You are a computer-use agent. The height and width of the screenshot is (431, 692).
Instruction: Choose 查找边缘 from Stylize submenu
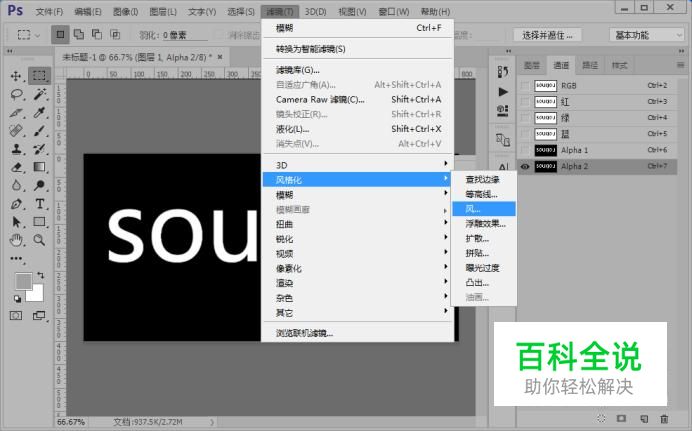coord(484,179)
